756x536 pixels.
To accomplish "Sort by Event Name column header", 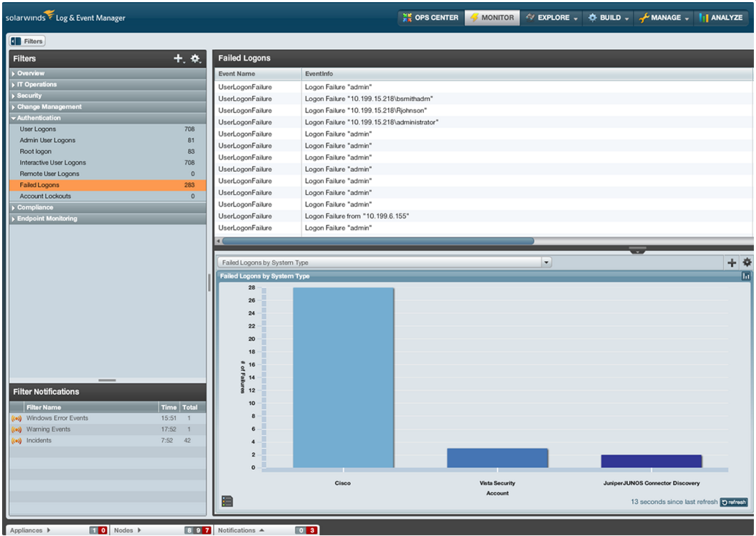I will tap(258, 74).
